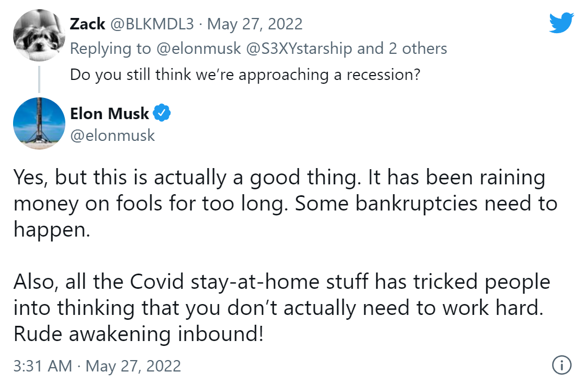Viewport: 588px width, 384px height.
Task: Click the Elon Musk display name
Action: 109,114
